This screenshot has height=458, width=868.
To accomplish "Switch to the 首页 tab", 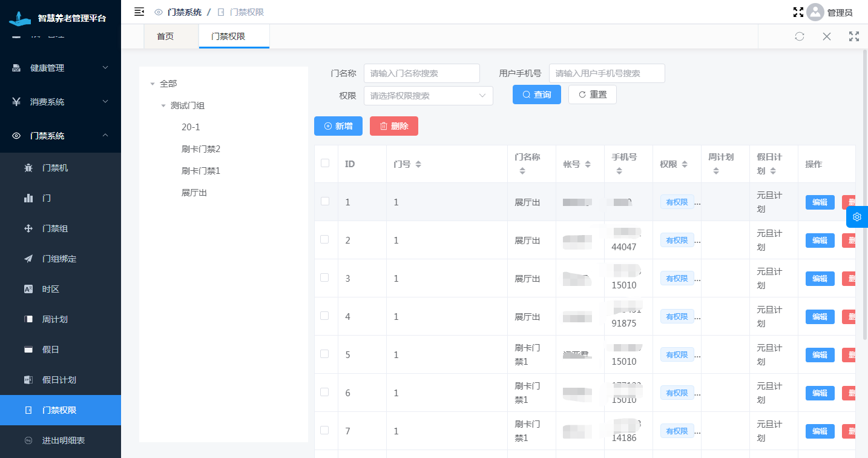I will (165, 36).
